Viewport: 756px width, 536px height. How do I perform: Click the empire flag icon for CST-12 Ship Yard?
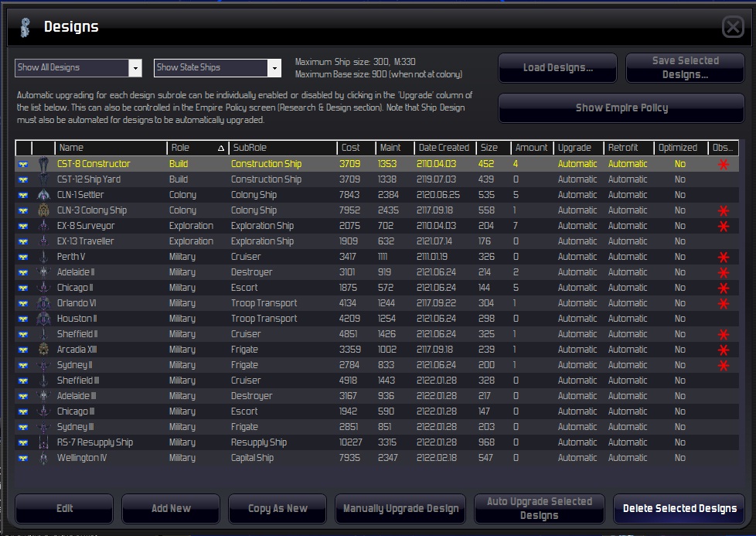coord(23,180)
